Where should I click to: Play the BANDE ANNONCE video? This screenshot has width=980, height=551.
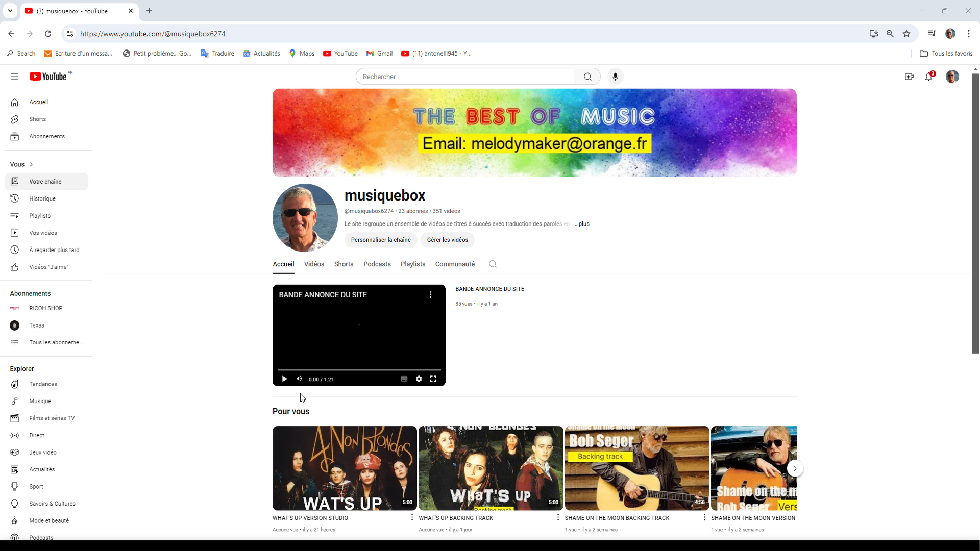pos(284,379)
